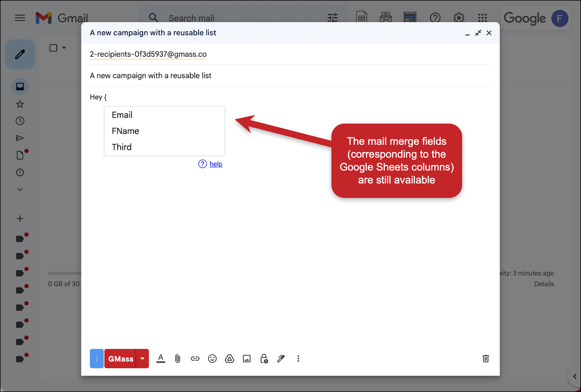Select Email merge field
The image size is (581, 392).
[x=164, y=115]
